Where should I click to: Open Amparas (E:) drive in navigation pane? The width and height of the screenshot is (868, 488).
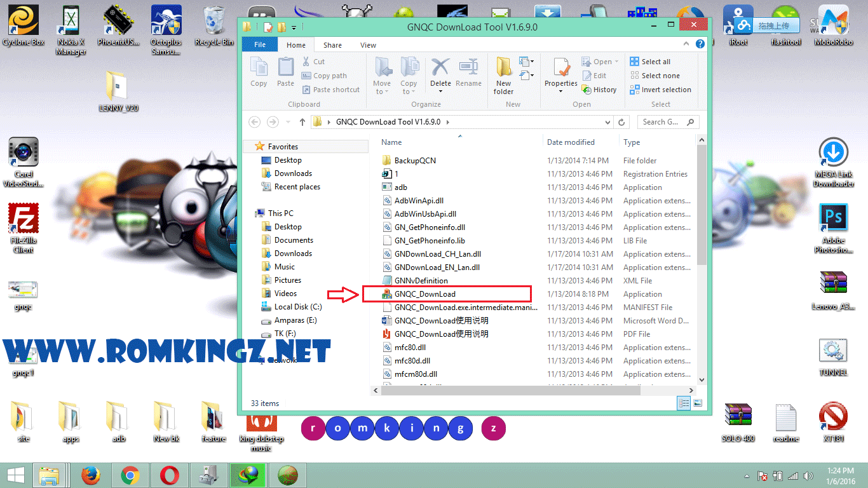pos(295,320)
